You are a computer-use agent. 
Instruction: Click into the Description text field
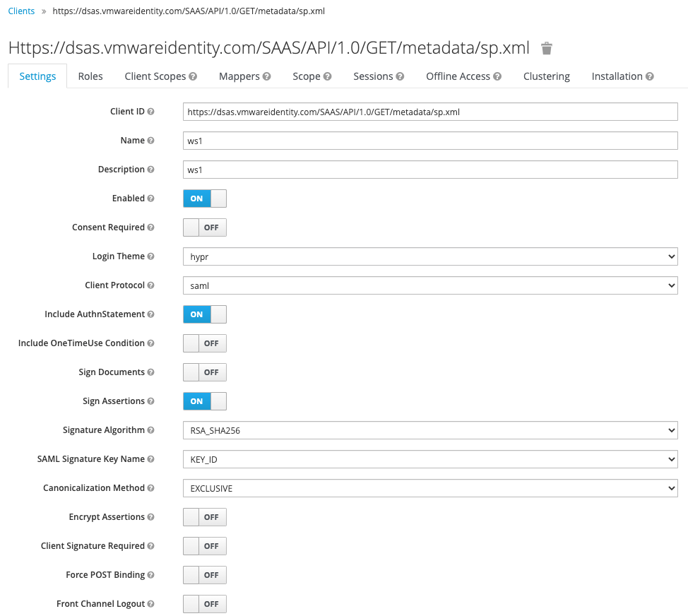pyautogui.click(x=429, y=170)
